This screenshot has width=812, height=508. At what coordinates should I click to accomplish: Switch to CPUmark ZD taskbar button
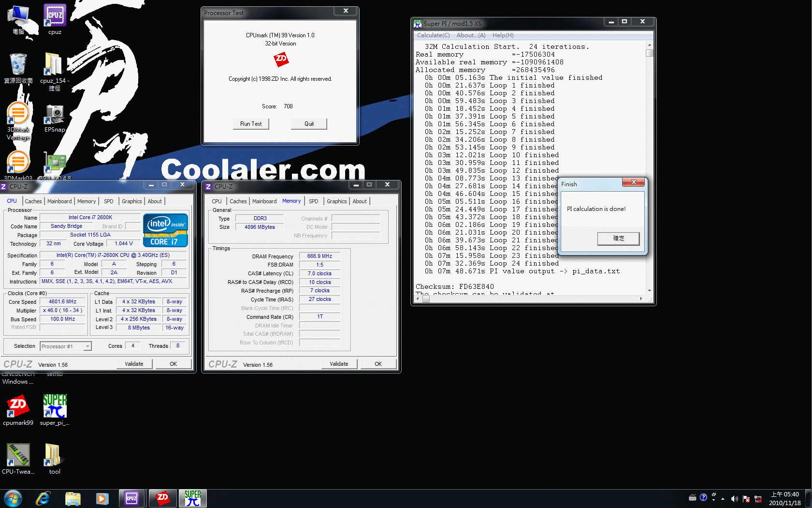pos(162,498)
